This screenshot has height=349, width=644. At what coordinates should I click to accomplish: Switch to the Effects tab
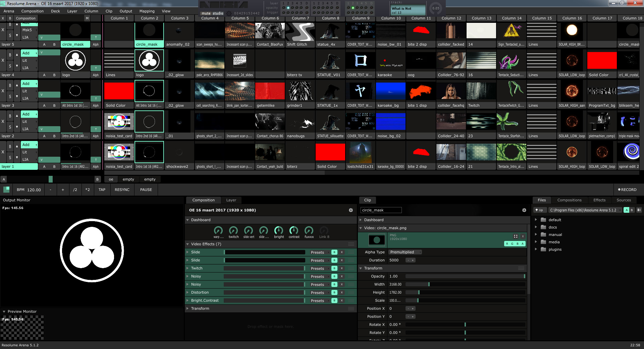(x=599, y=200)
